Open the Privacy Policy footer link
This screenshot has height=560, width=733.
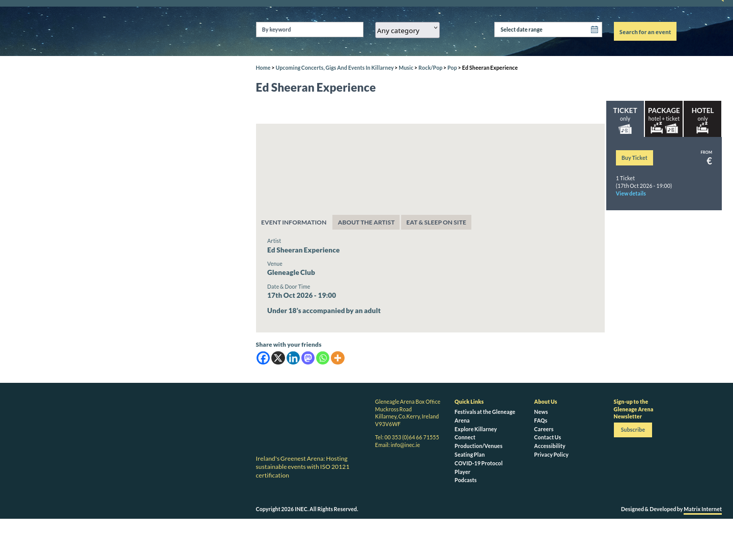click(551, 455)
